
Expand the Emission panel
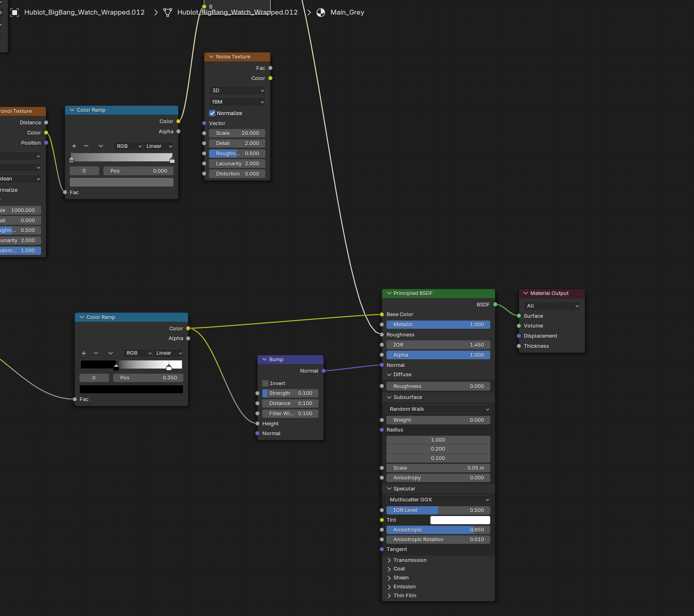click(x=389, y=587)
